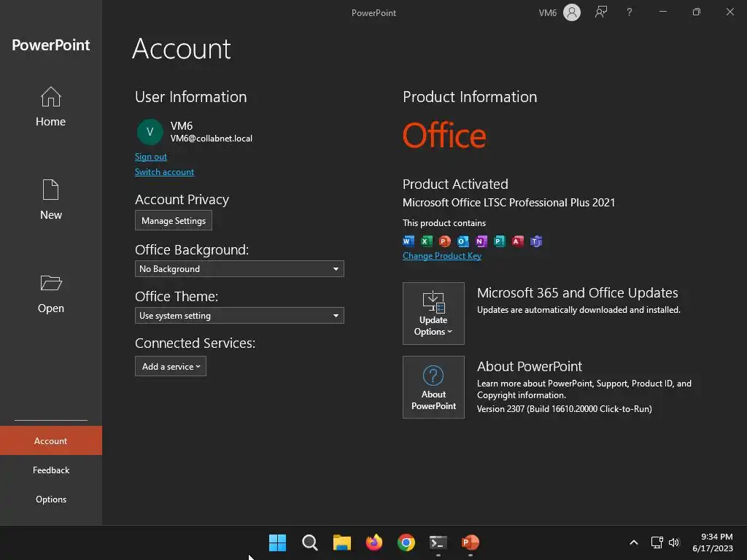Expand the Office Theme dropdown

239,316
